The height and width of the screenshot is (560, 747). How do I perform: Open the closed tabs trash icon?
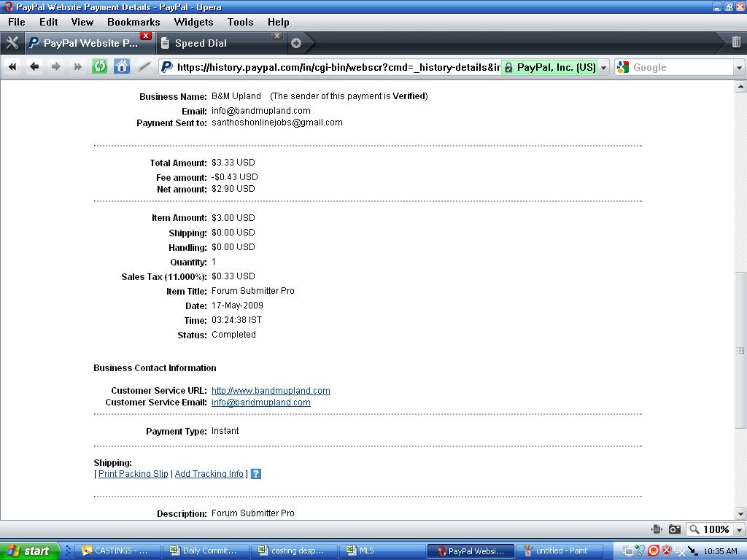click(x=736, y=42)
